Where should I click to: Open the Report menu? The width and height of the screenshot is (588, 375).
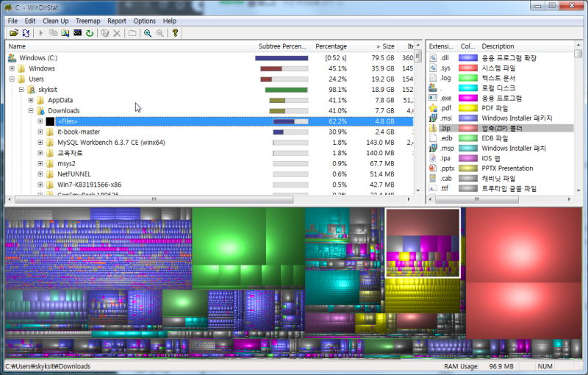pyautogui.click(x=117, y=21)
